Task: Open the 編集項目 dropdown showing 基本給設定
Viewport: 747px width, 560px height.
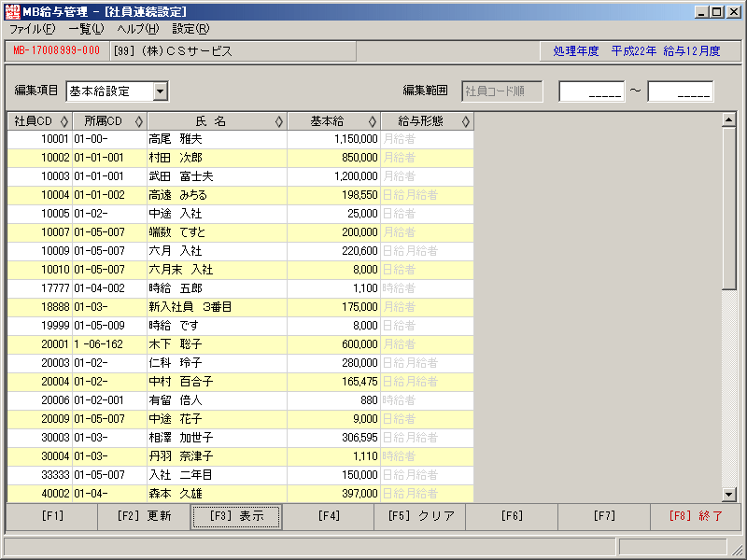Action: (161, 91)
